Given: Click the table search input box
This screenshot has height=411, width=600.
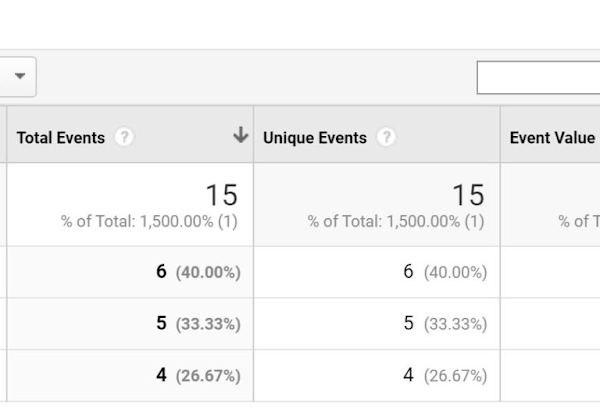Looking at the screenshot, I should 538,78.
